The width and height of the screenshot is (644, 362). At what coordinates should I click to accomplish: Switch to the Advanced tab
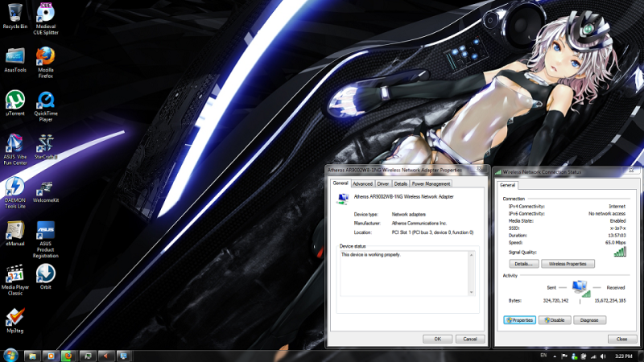tap(362, 183)
